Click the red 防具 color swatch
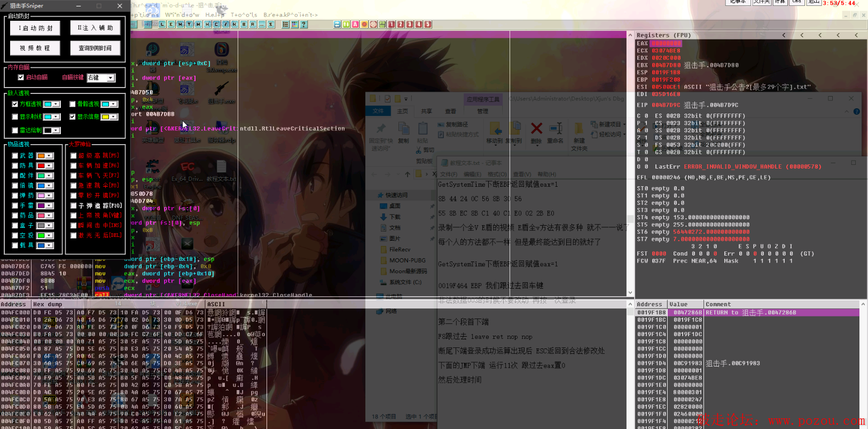Viewport: 868px width, 429px height. coord(41,166)
